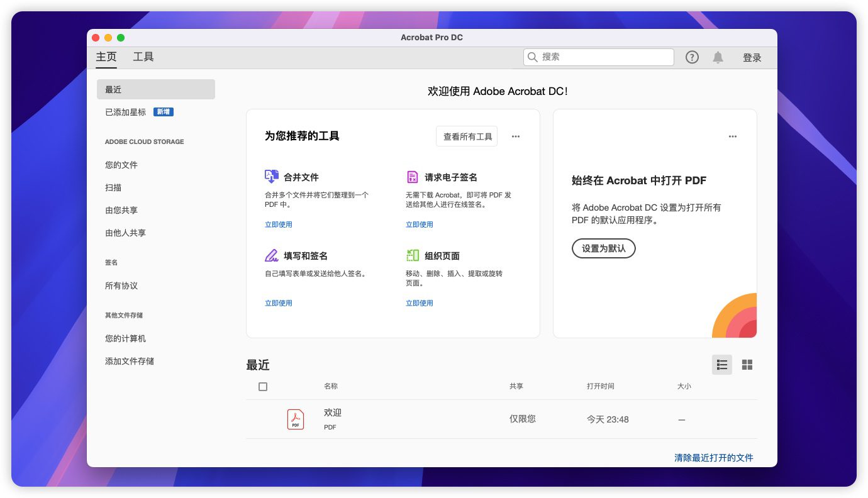Click 立即使用 under 合并文件

[x=279, y=224]
